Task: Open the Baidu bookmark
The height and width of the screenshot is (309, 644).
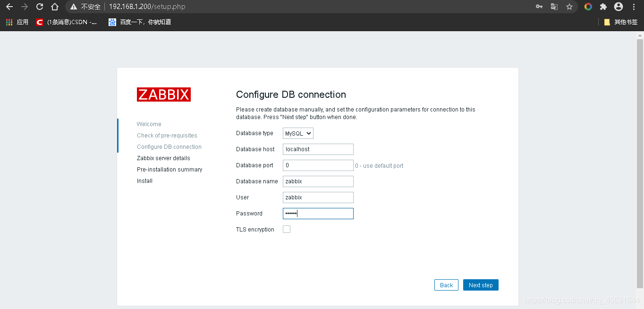Action: point(140,22)
